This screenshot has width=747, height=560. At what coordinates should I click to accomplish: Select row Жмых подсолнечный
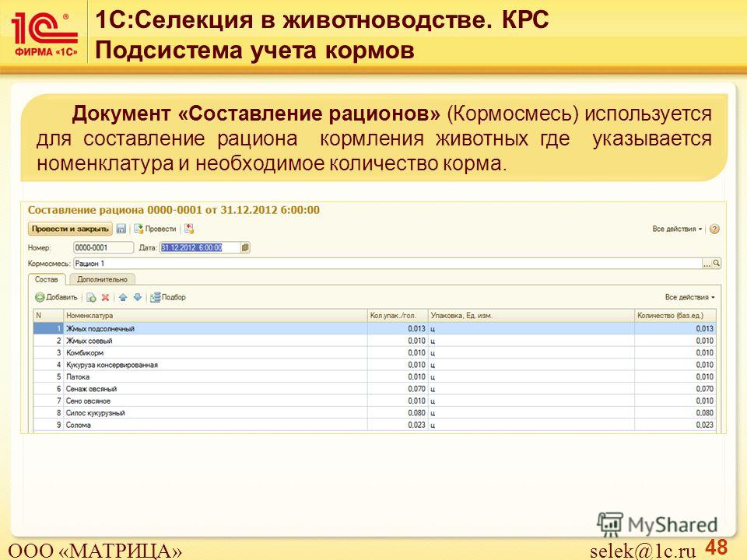374,328
